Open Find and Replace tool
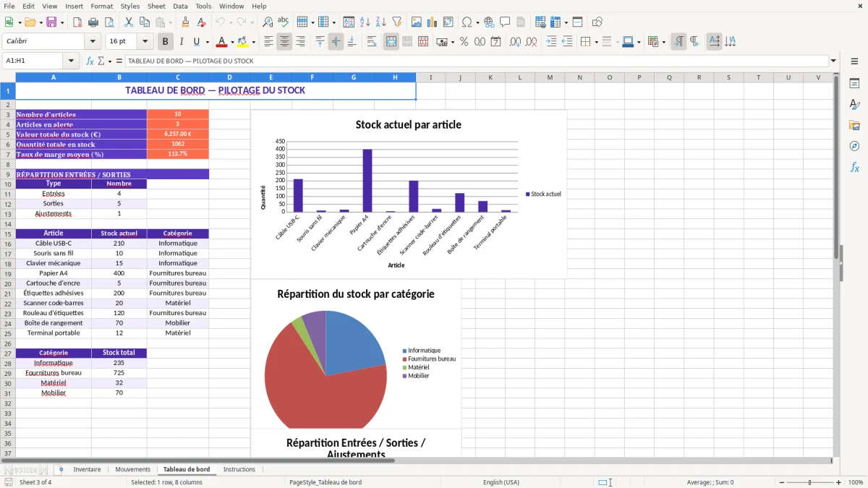The image size is (868, 488). [268, 22]
